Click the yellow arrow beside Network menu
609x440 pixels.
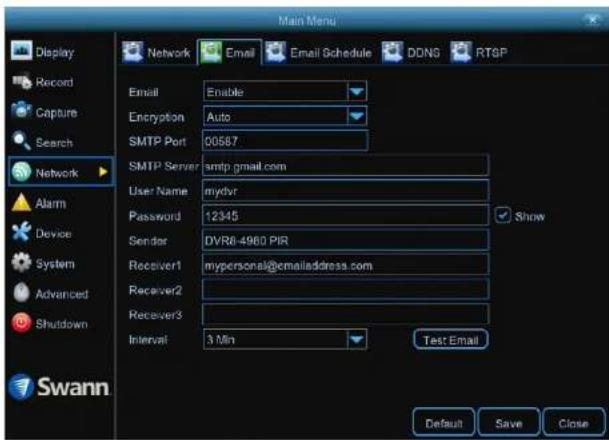click(103, 172)
